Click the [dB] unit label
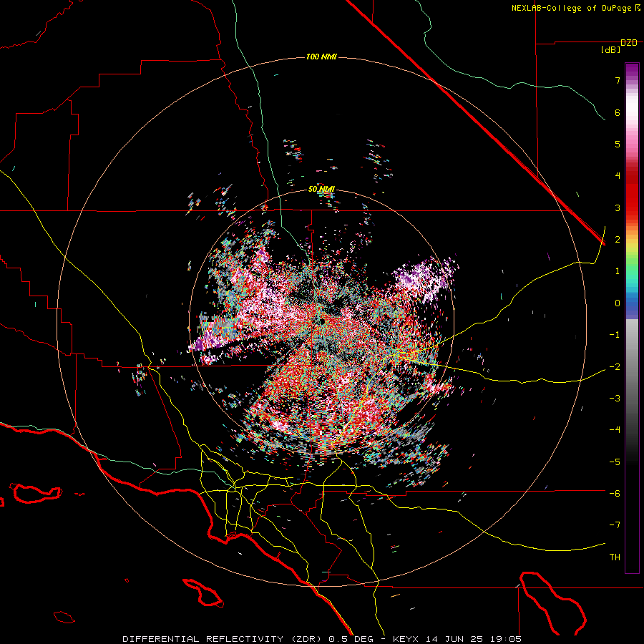 [611, 50]
